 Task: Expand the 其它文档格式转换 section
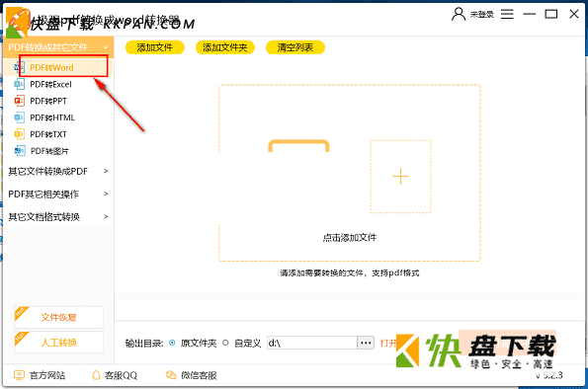click(58, 216)
